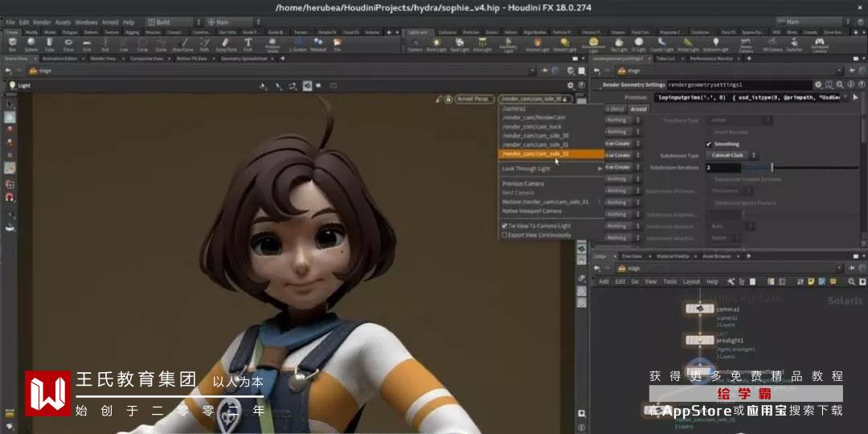Screen dimensions: 868x434
Task: Select the Grid shelf tool
Action: tap(87, 43)
